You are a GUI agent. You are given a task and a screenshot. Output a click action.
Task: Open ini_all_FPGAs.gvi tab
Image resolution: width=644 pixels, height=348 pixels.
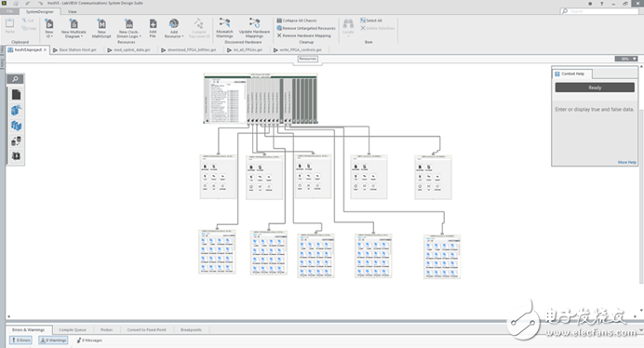coord(245,49)
